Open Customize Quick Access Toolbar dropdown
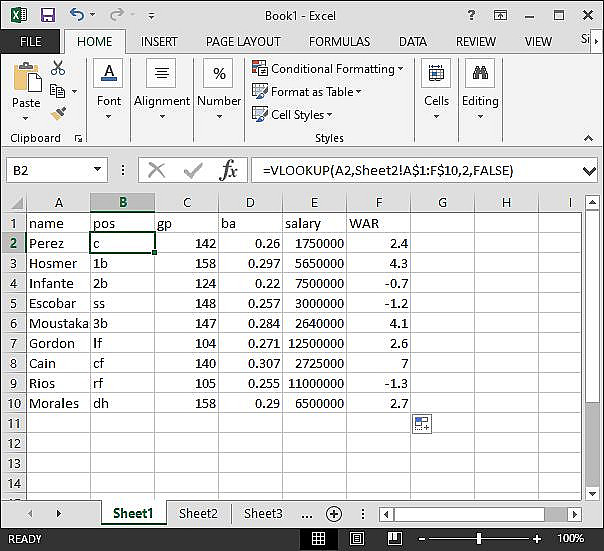The width and height of the screenshot is (604, 551). pos(151,15)
